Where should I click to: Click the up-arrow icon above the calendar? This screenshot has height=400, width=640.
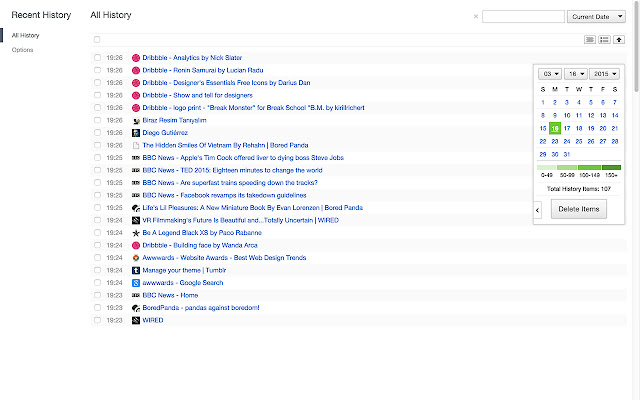click(618, 40)
